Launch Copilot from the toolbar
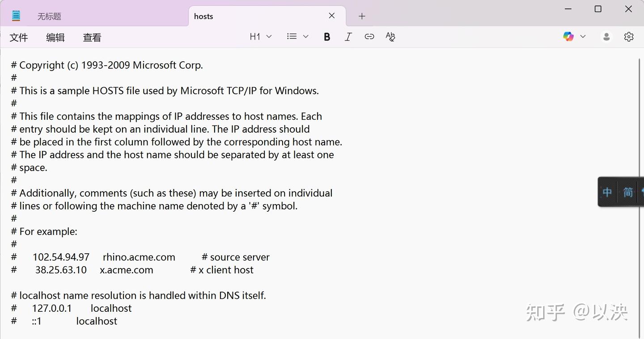 568,36
